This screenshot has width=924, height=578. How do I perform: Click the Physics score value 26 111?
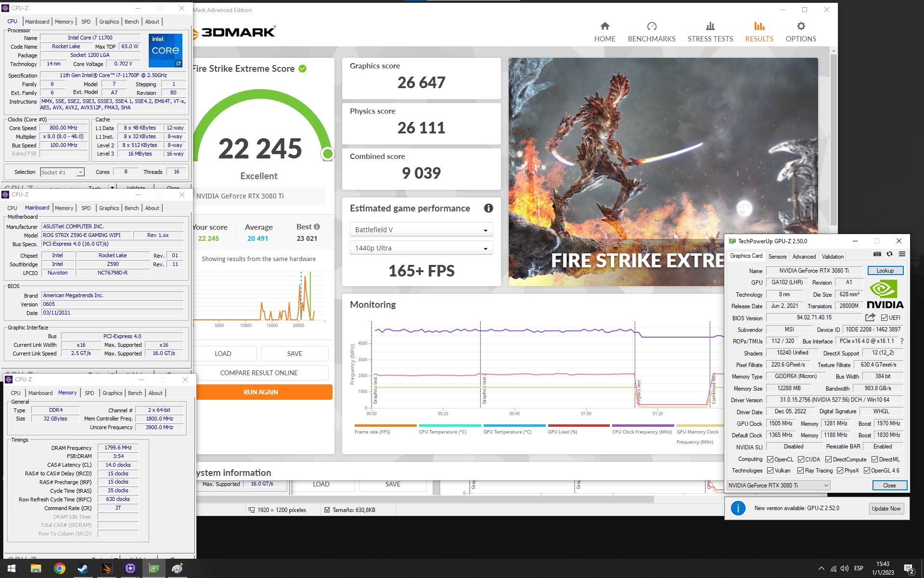click(x=421, y=128)
